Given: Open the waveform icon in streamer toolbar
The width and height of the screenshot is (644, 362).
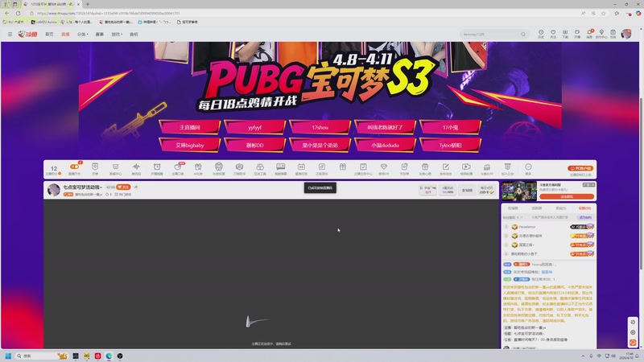Looking at the screenshot, I should tap(136, 168).
